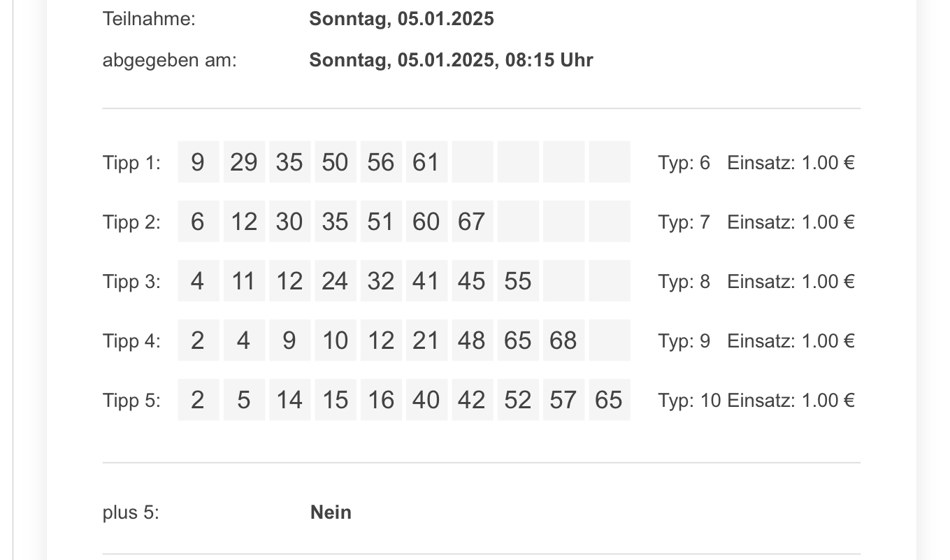The width and height of the screenshot is (950, 560).
Task: Click number 67 in Tipp 2
Action: click(473, 222)
